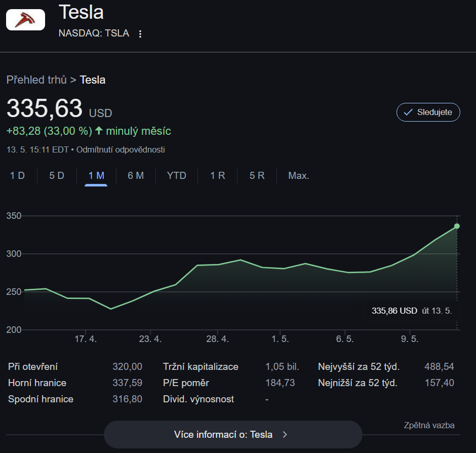Click the Divid. výnosnost label
This screenshot has height=453, width=476.
click(199, 399)
